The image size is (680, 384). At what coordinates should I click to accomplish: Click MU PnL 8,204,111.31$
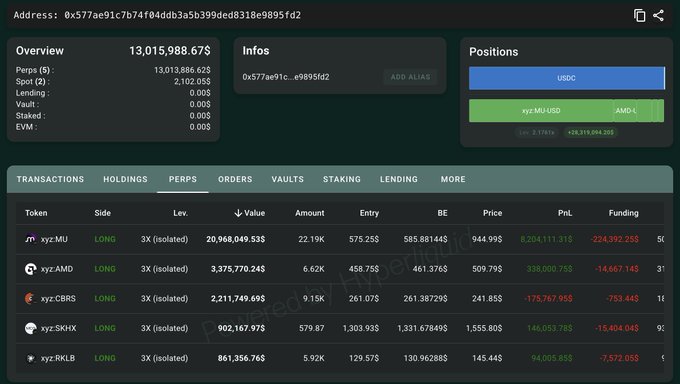(546, 239)
